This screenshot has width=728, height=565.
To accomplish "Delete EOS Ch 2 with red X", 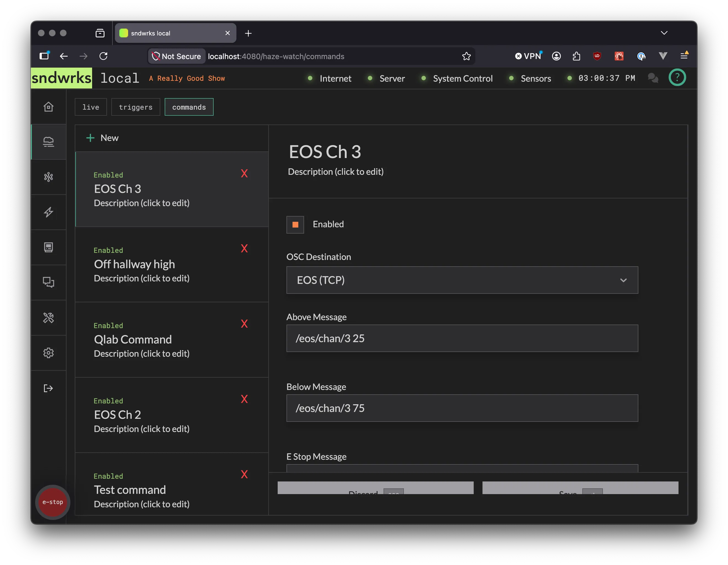I will (x=244, y=399).
